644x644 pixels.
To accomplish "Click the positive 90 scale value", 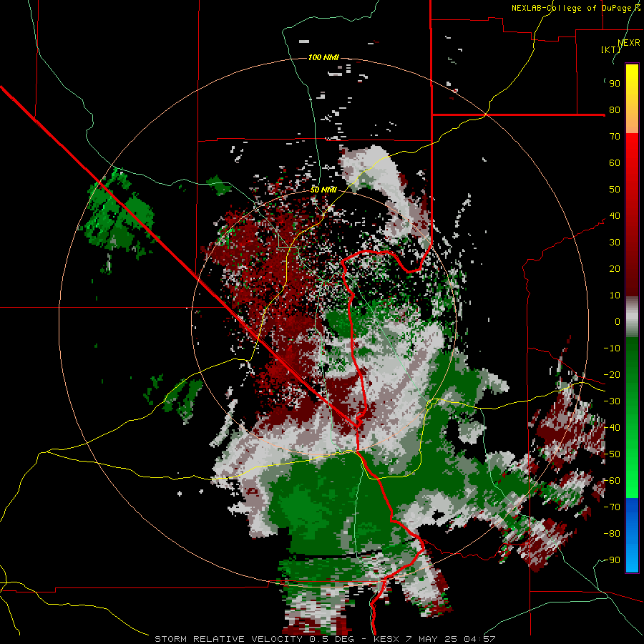I will tap(615, 84).
